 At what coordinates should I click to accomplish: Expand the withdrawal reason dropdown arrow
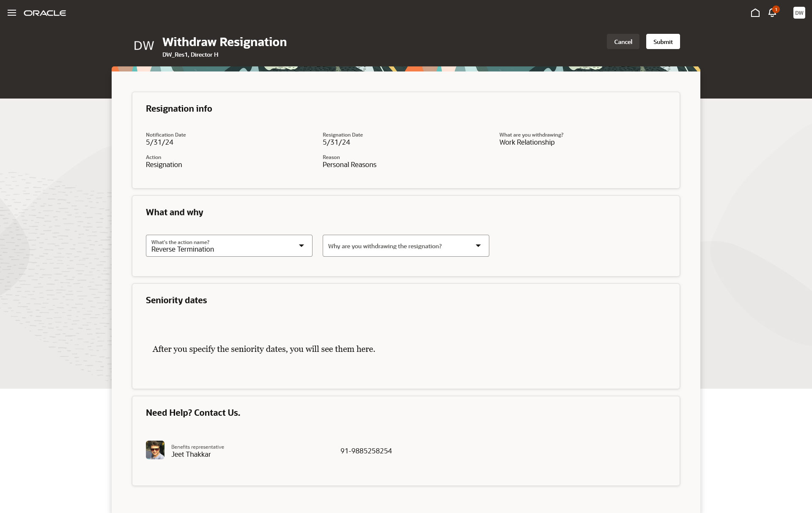478,246
